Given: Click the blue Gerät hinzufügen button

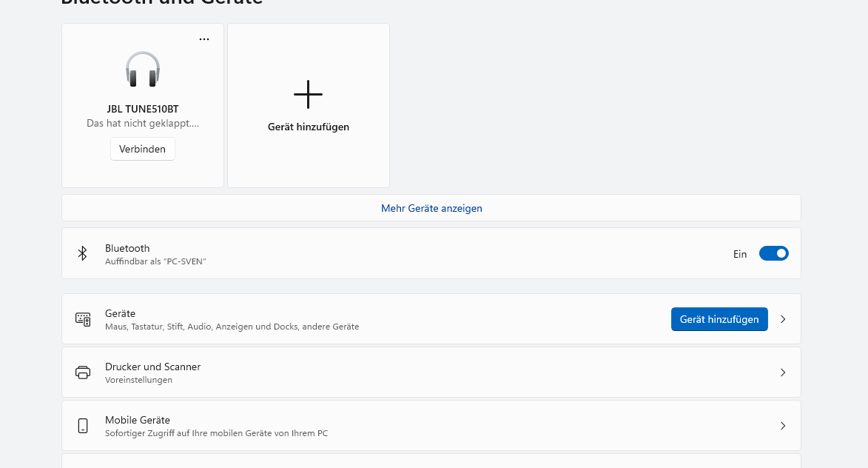Looking at the screenshot, I should tap(719, 319).
